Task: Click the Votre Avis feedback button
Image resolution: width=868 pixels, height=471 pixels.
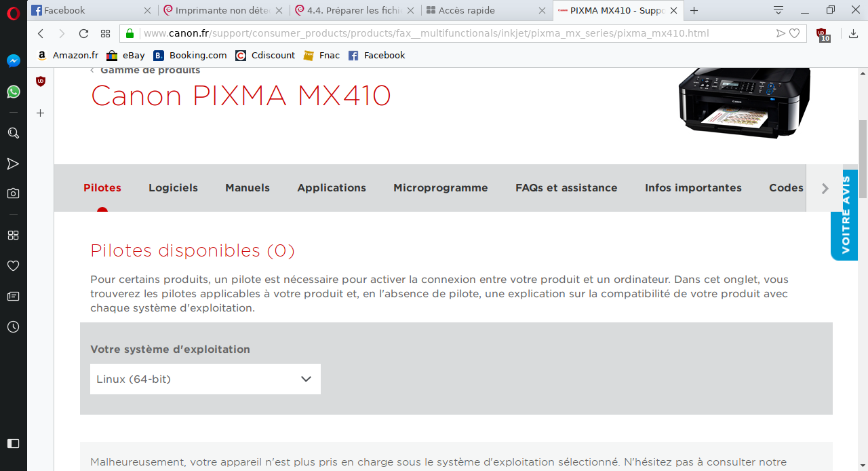Action: click(845, 215)
